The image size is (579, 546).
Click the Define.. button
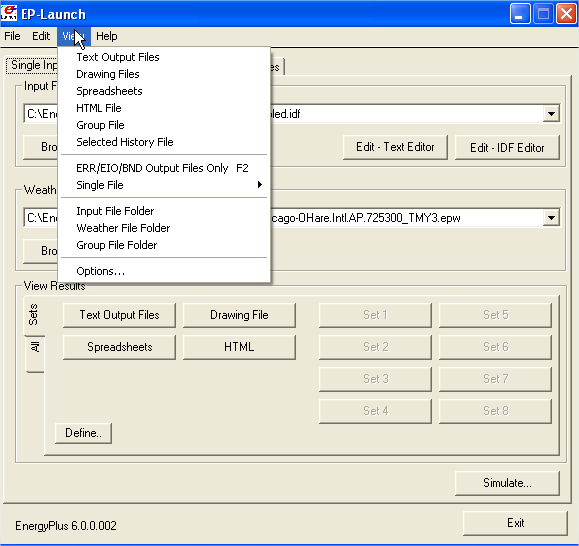pos(83,433)
